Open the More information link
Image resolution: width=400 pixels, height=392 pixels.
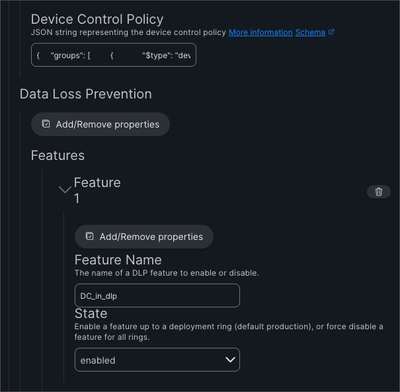(x=260, y=32)
